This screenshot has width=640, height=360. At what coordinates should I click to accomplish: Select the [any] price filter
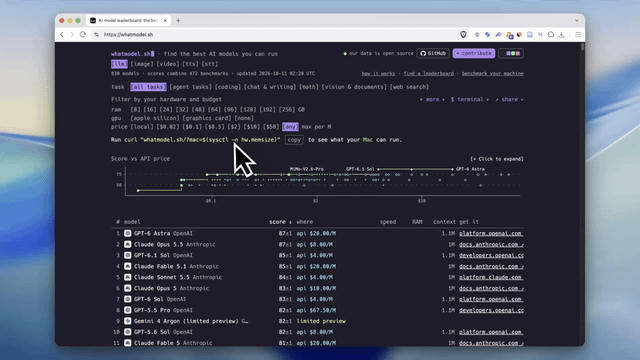290,127
